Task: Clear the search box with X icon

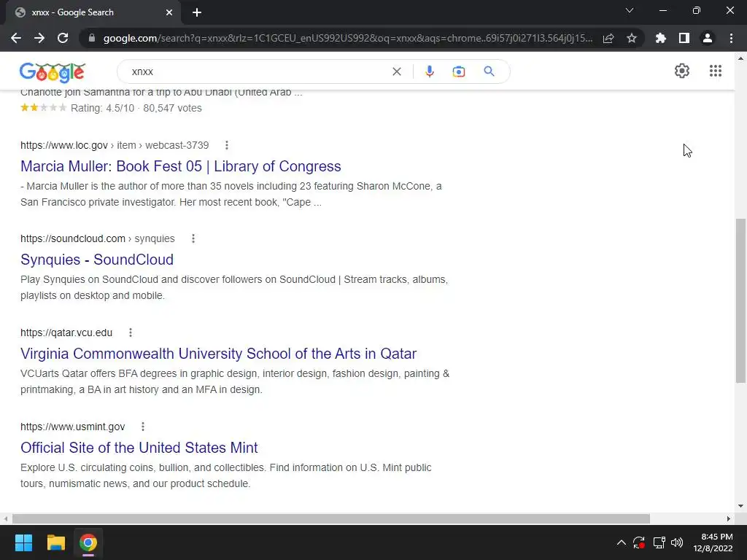Action: (396, 71)
